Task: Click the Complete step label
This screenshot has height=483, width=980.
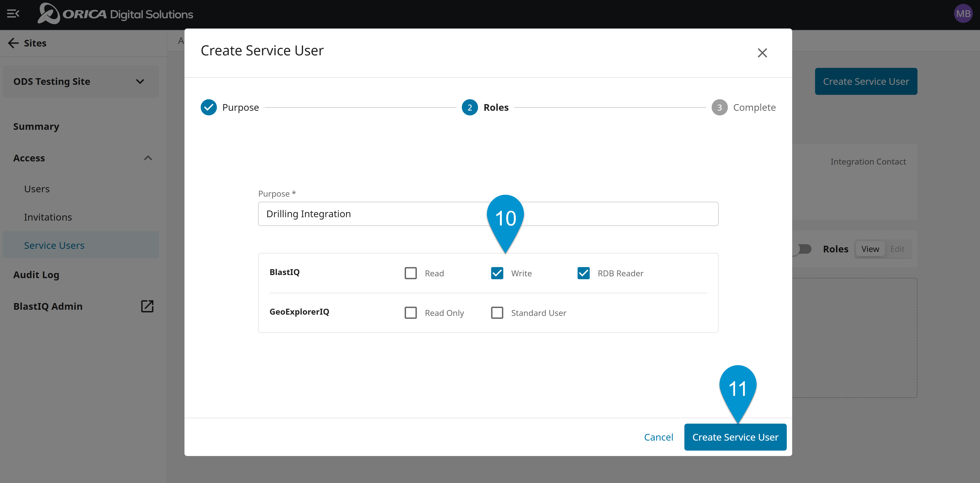Action: (x=754, y=107)
